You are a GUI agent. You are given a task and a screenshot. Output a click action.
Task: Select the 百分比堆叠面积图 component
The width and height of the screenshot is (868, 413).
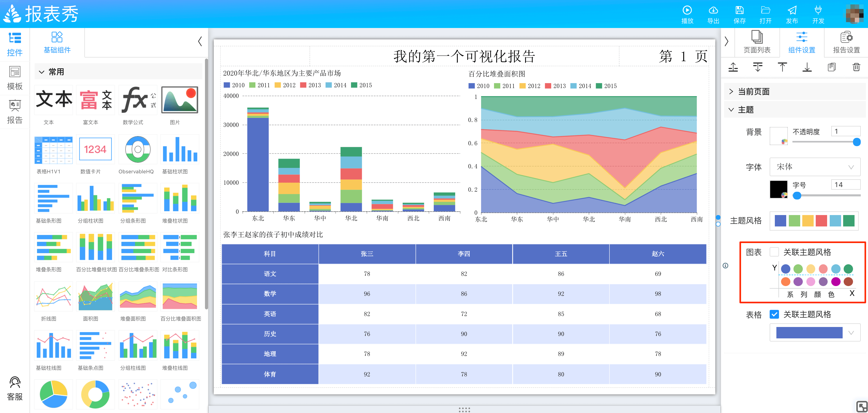(x=180, y=296)
